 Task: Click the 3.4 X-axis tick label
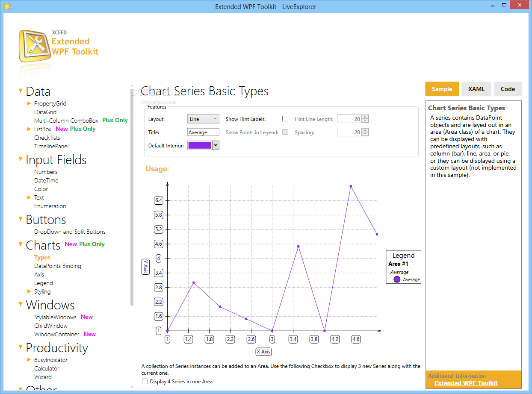point(293,339)
